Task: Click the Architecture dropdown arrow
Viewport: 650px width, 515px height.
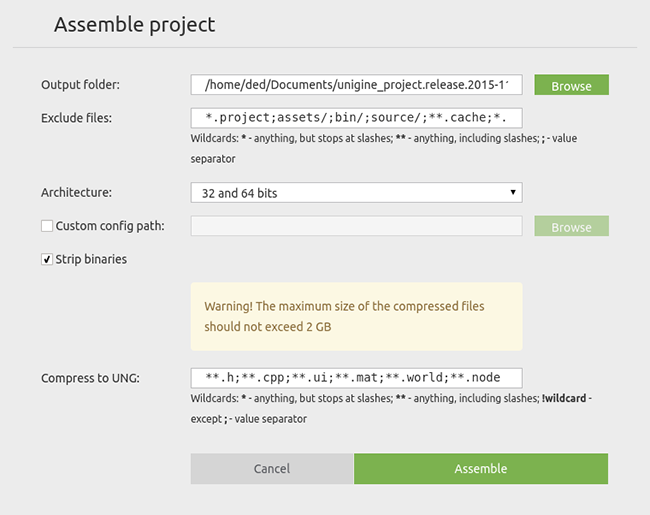Action: coord(513,192)
